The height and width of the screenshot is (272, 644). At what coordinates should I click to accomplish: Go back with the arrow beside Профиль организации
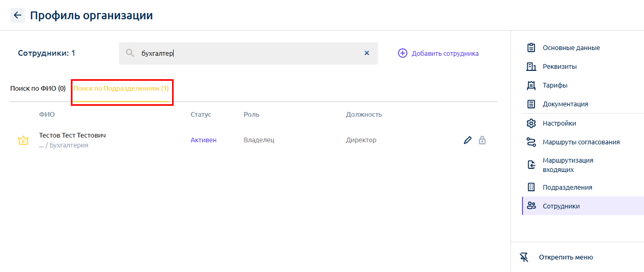[18, 16]
